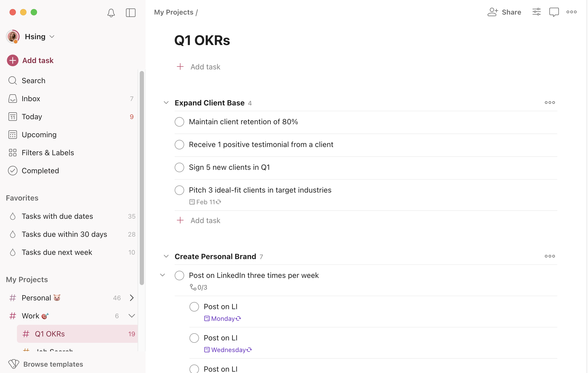Go to Today view
Image resolution: width=588 pixels, height=373 pixels.
pyautogui.click(x=32, y=117)
